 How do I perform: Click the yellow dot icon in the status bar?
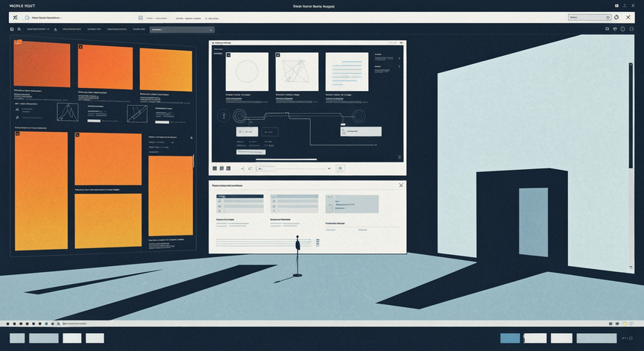pos(625,324)
